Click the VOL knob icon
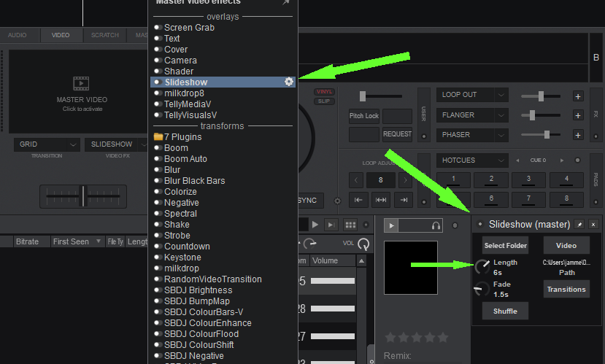 point(363,244)
